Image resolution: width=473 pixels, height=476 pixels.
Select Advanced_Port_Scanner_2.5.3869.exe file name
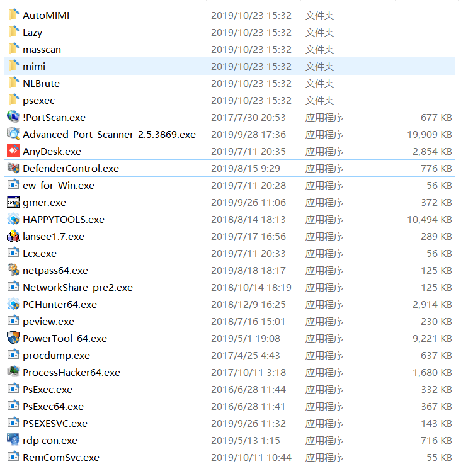click(x=110, y=135)
